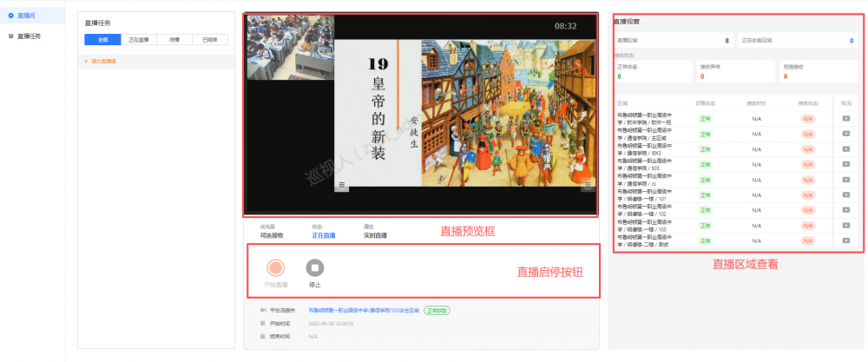
Task: Expand the orange live task tree item
Action: [x=102, y=61]
